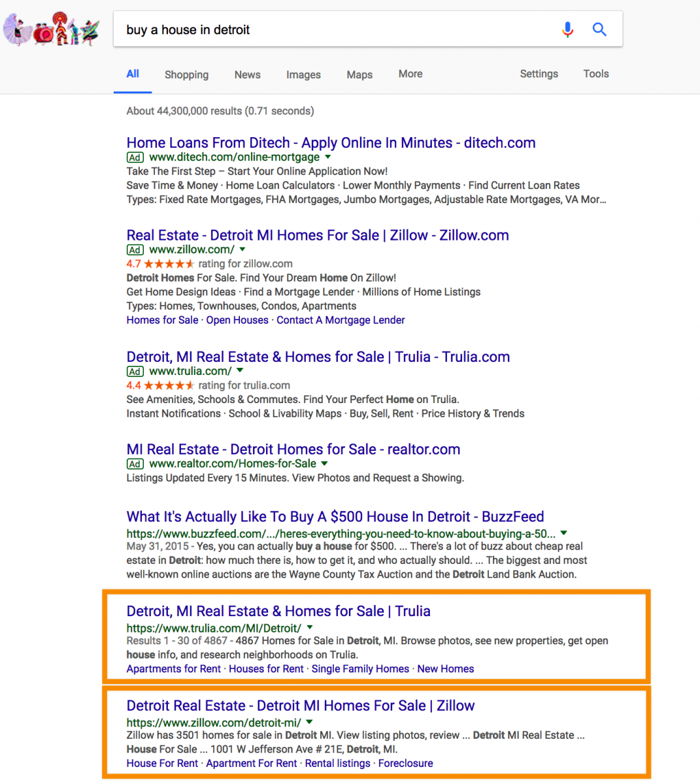Expand the arrow beside https://www.zillow.com/detroit-mi/
The width and height of the screenshot is (700, 784).
tap(309, 723)
